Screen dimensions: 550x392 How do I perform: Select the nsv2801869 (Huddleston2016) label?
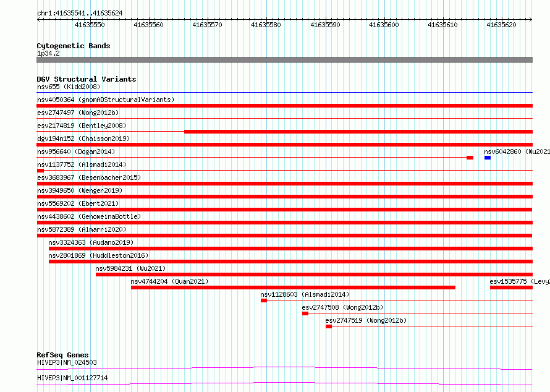pyautogui.click(x=98, y=255)
